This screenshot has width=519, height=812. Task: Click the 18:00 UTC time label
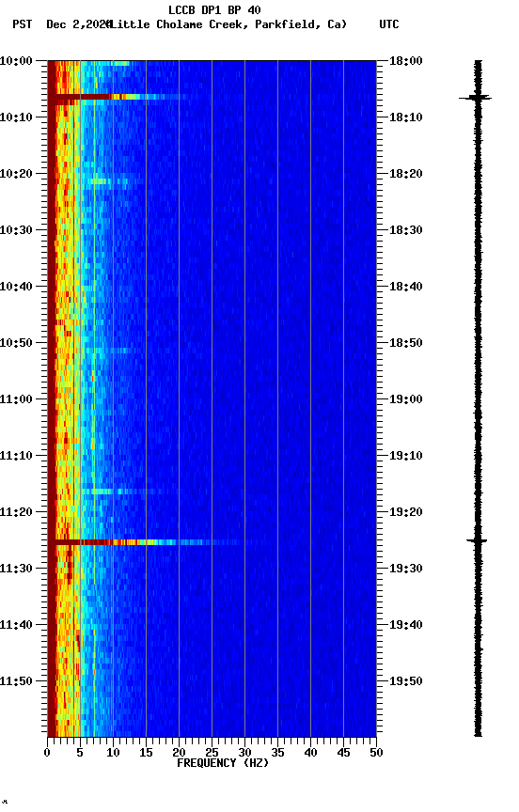point(406,61)
